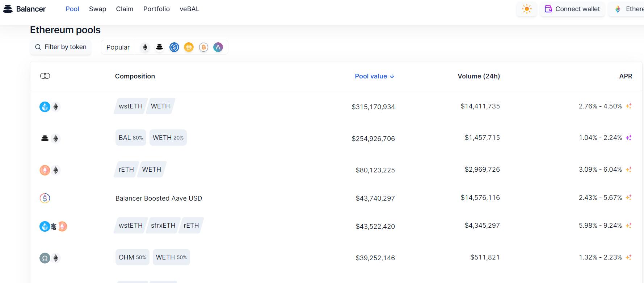The width and height of the screenshot is (644, 283).
Task: Click the APR sparkle icon for BAL/WETH pool
Action: 629,138
